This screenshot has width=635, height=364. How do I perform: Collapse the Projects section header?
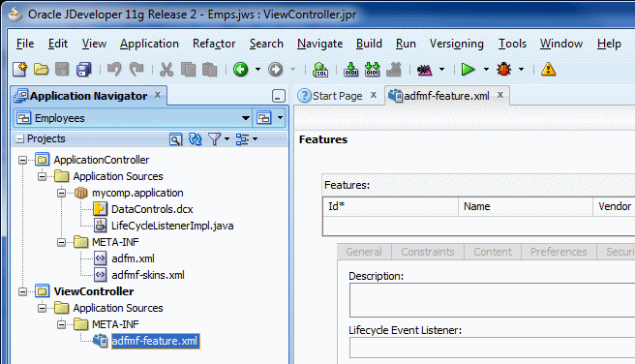point(19,138)
